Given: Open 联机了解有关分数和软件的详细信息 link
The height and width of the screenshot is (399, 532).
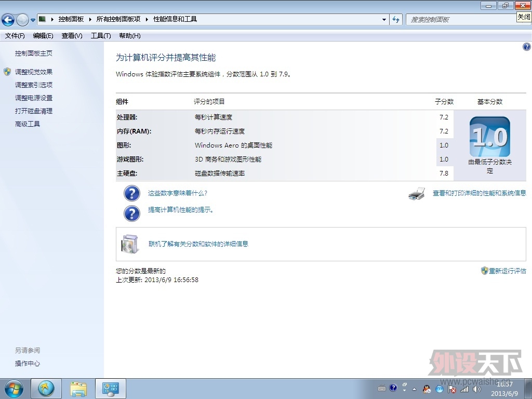Looking at the screenshot, I should tap(198, 244).
